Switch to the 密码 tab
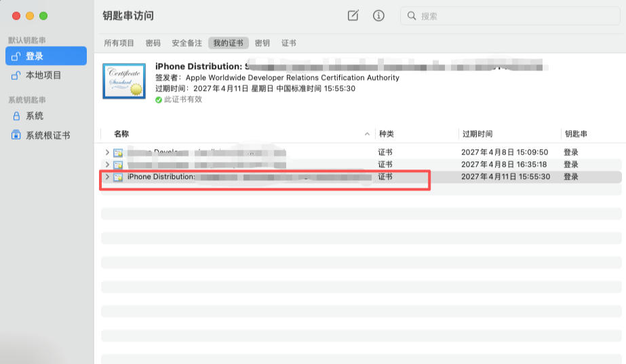 (x=153, y=43)
